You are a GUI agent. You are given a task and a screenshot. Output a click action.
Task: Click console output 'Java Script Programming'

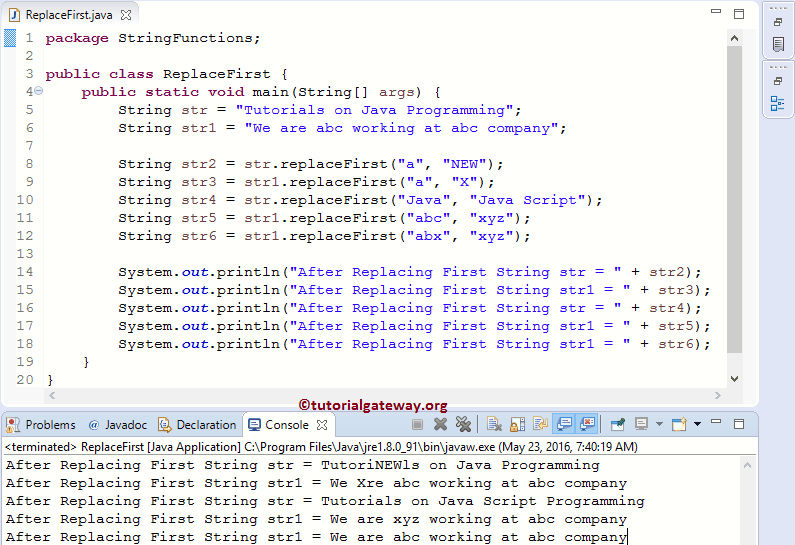coord(325,501)
